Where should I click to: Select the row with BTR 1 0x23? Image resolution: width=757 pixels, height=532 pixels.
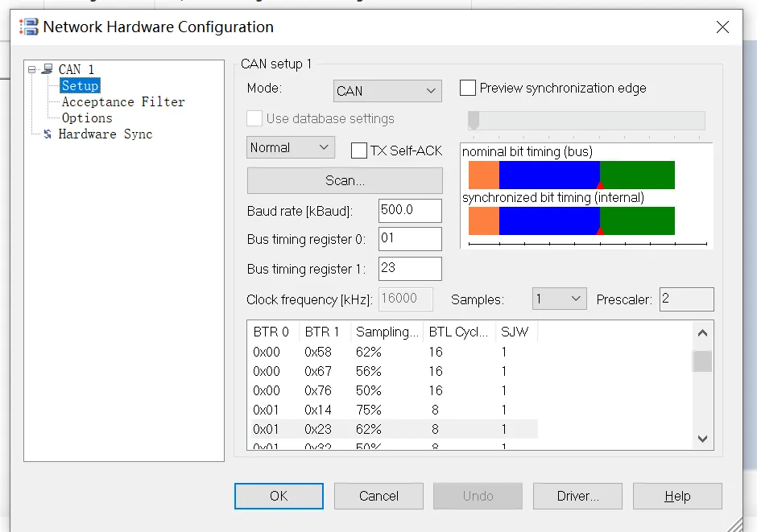pos(393,429)
